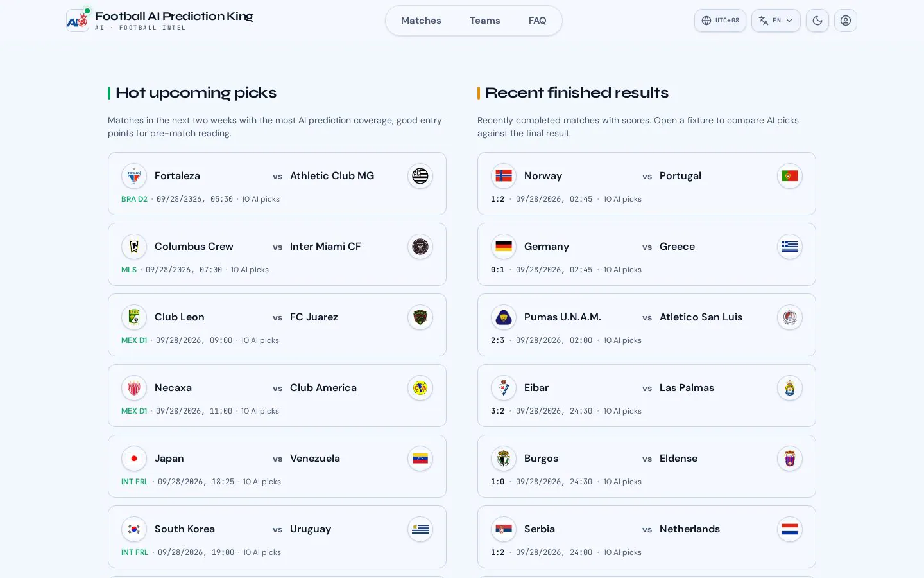924x578 pixels.
Task: Click the FC Juarez crest icon
Action: [x=420, y=317]
